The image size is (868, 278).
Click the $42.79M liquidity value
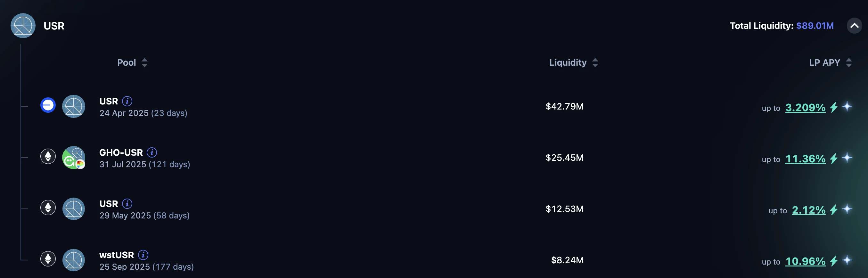(x=564, y=106)
